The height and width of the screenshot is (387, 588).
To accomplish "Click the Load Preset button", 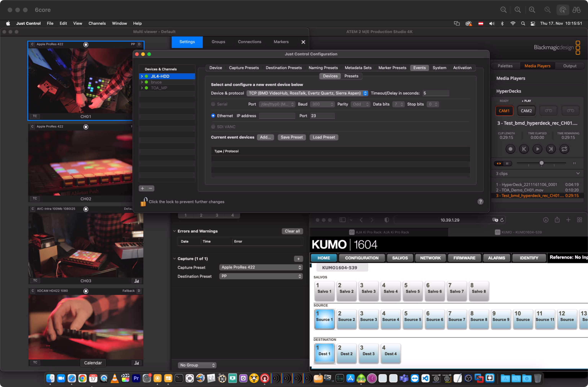I will coord(324,137).
